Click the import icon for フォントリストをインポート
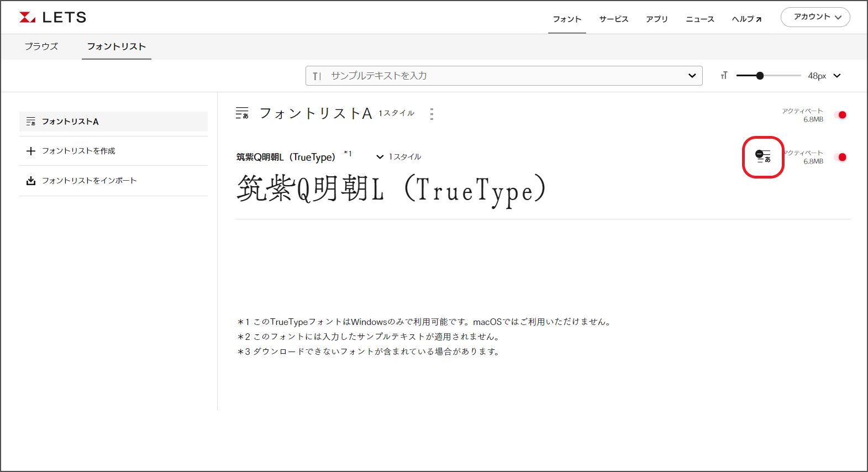The width and height of the screenshot is (868, 472). point(31,181)
